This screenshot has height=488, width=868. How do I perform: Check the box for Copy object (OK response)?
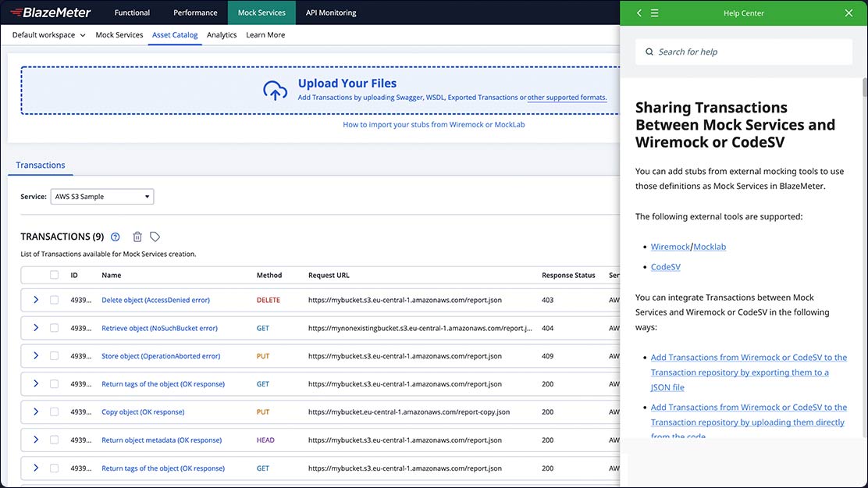pyautogui.click(x=55, y=411)
